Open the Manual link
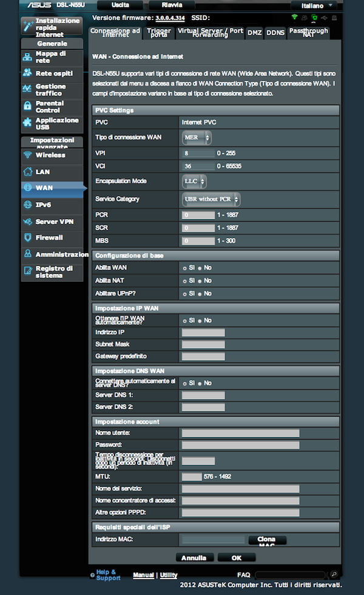The width and height of the screenshot is (364, 595). pos(143,576)
